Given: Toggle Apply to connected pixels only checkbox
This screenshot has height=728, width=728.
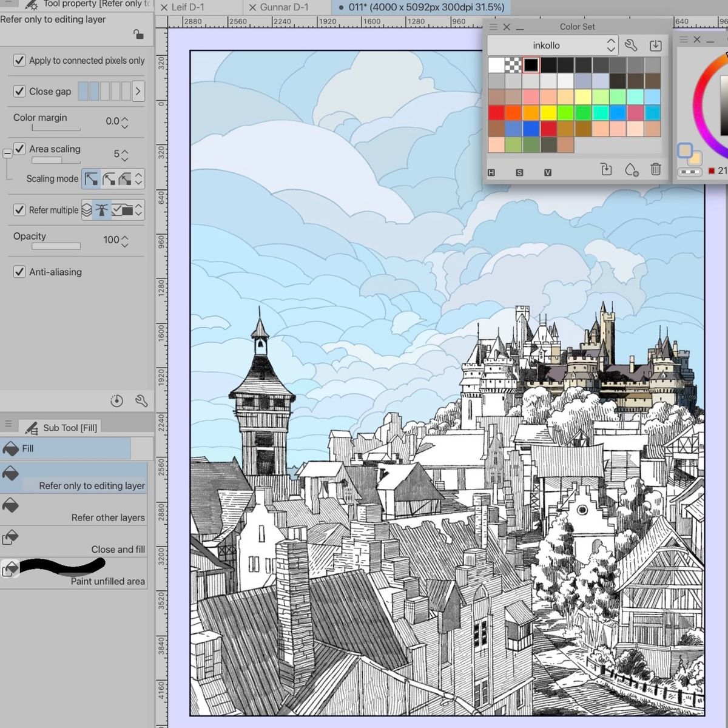Looking at the screenshot, I should [x=19, y=60].
